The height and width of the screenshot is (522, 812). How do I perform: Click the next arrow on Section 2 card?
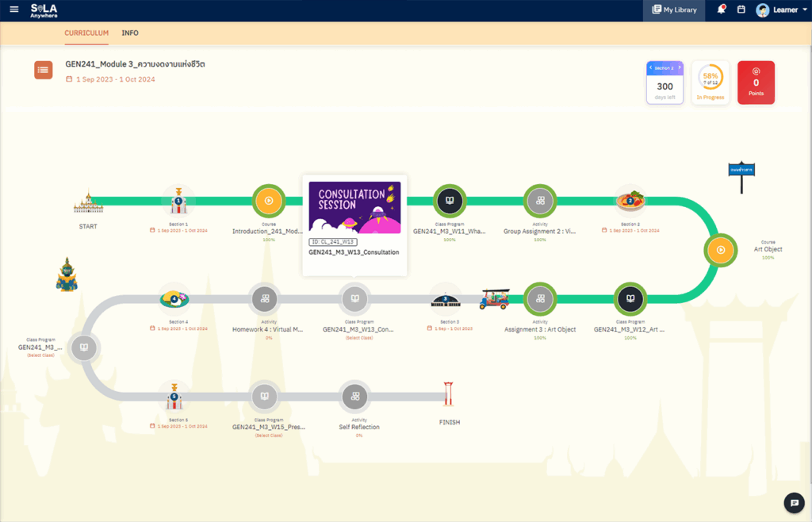[x=680, y=67]
